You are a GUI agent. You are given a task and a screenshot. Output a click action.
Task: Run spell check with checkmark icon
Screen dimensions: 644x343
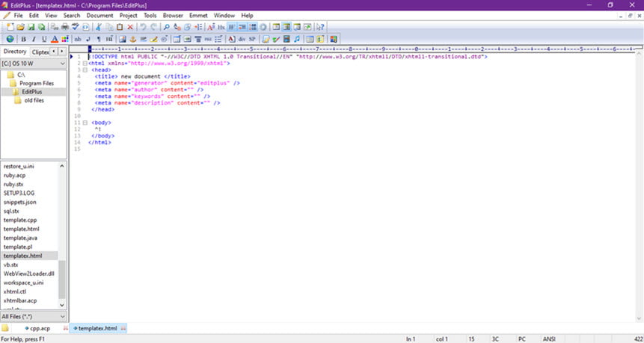(75, 27)
